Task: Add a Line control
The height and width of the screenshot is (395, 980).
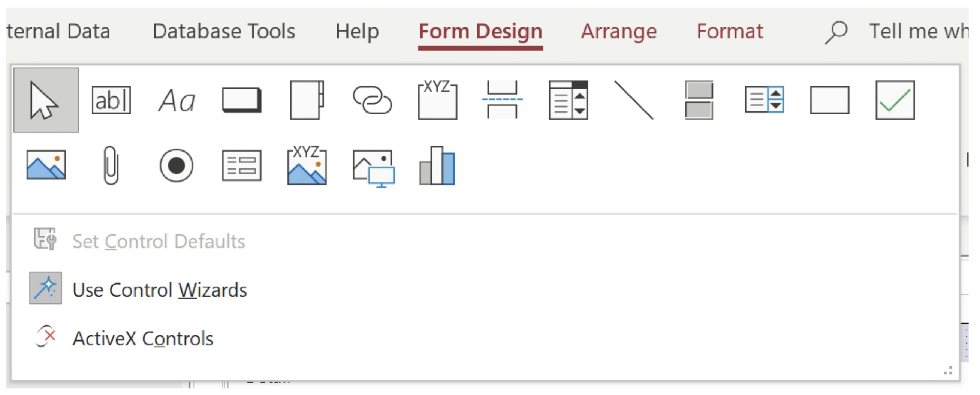Action: [x=634, y=100]
